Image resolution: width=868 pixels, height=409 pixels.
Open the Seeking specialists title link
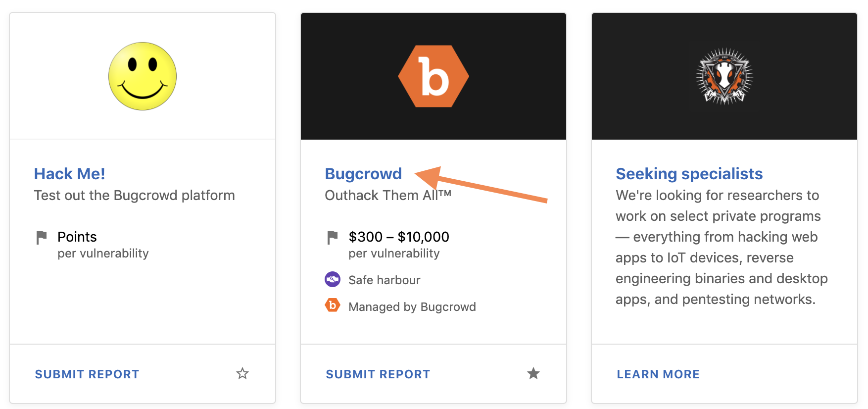pyautogui.click(x=689, y=174)
